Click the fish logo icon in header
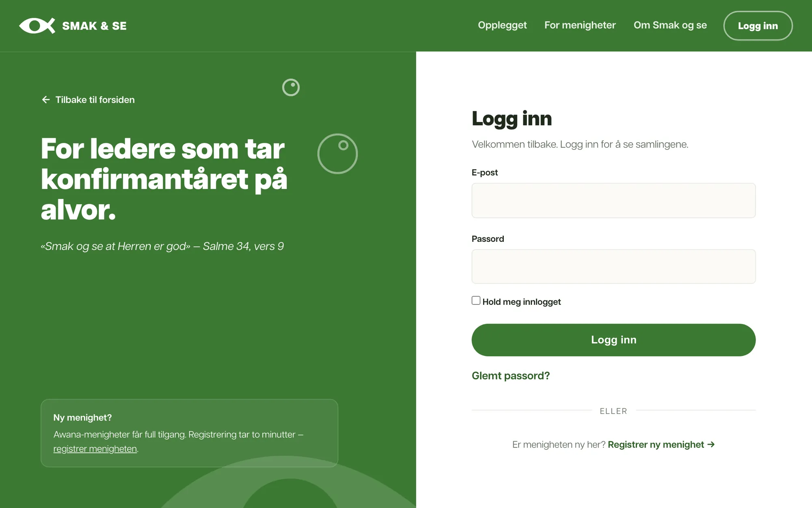Viewport: 812px width, 508px height. (37, 26)
